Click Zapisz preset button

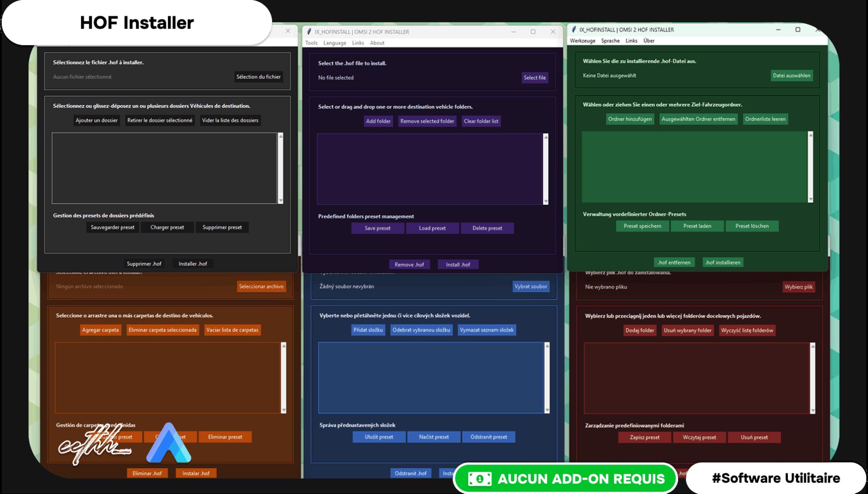pos(645,437)
